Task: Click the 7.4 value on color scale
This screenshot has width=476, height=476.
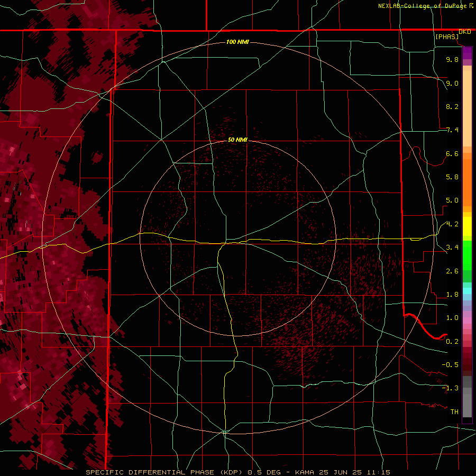Action: tap(452, 130)
